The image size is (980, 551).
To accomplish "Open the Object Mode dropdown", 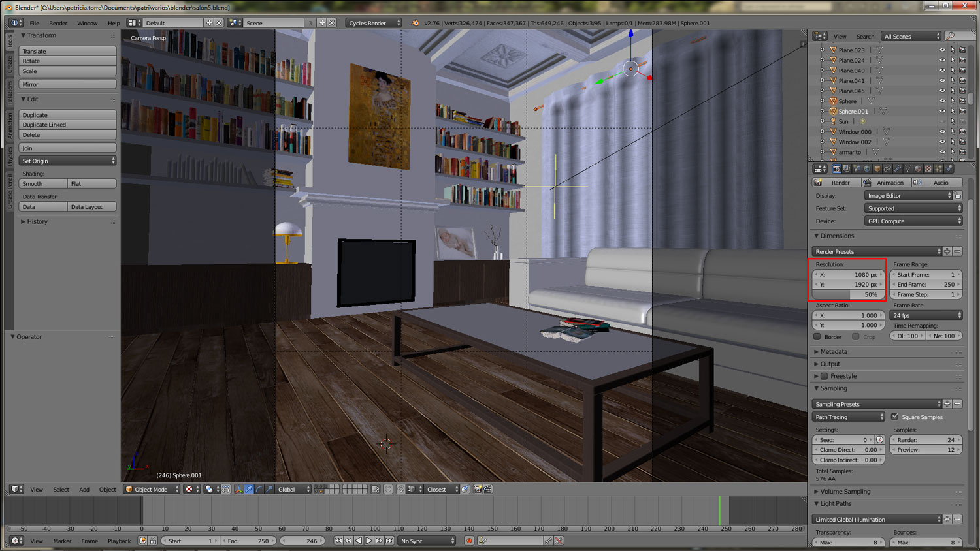I will point(151,489).
